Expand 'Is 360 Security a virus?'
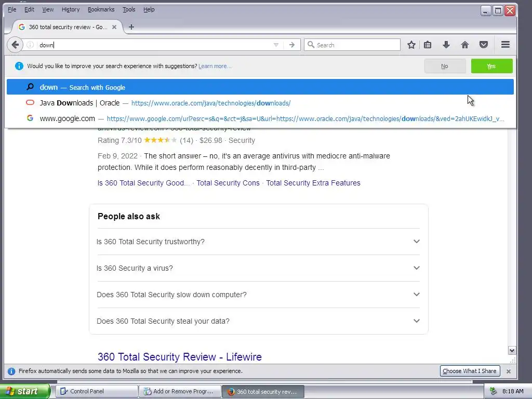This screenshot has width=532, height=399. 258,268
